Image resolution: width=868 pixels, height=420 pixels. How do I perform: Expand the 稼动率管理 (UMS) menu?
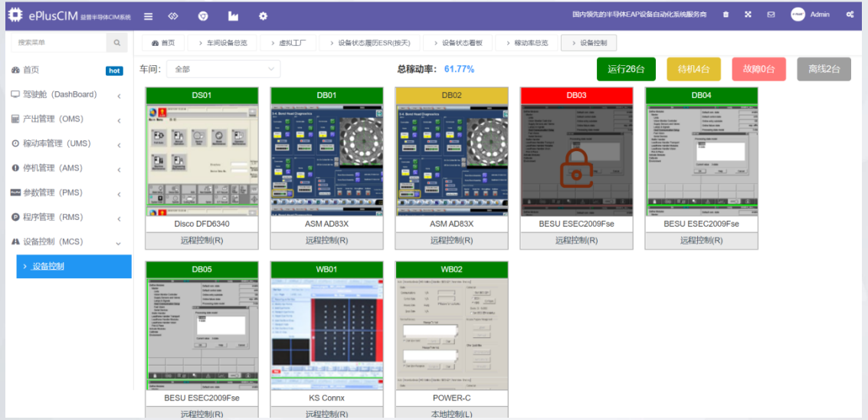click(x=67, y=143)
